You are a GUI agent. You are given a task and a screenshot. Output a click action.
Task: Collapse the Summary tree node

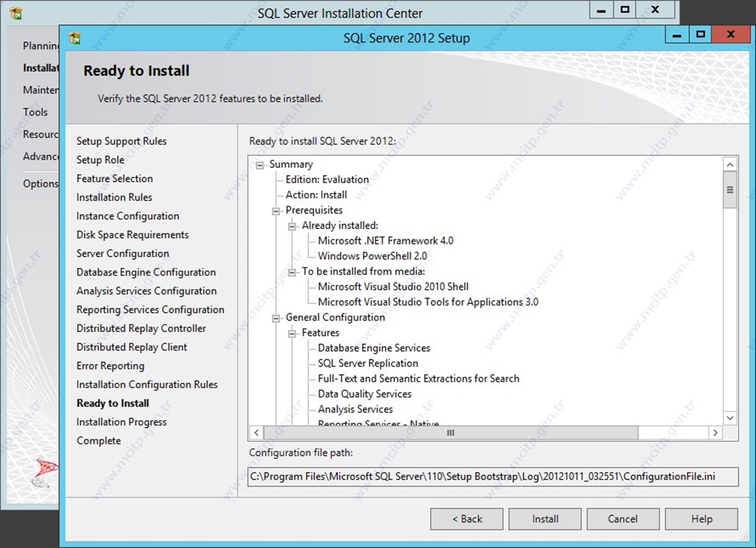pos(260,165)
